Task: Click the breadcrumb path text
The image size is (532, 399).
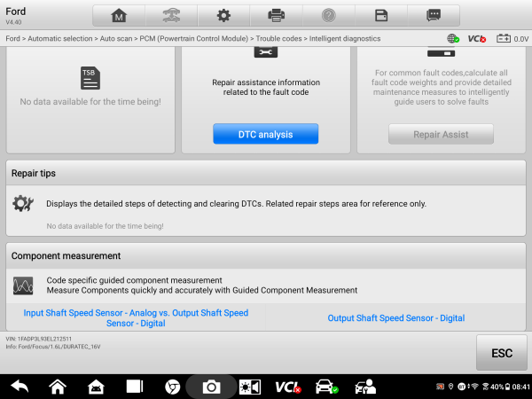Action: pyautogui.click(x=193, y=39)
